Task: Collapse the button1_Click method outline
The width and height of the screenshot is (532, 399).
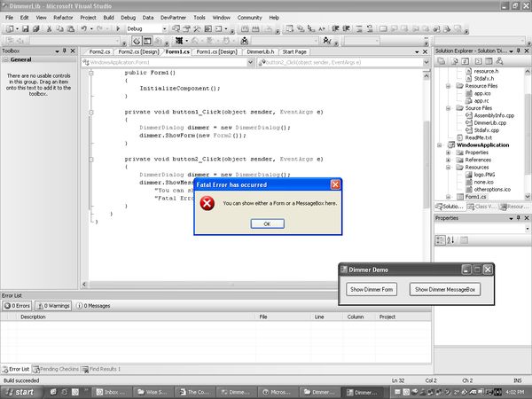Action: click(x=91, y=112)
